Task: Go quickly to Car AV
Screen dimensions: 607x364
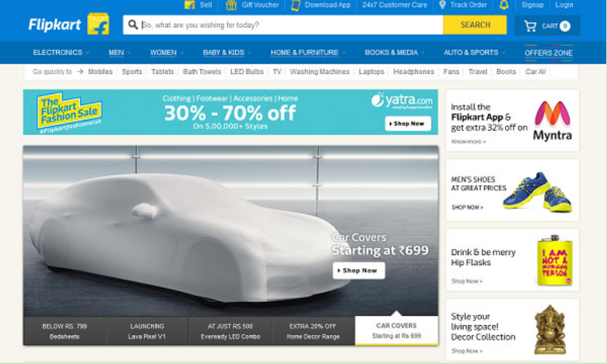Action: 535,72
